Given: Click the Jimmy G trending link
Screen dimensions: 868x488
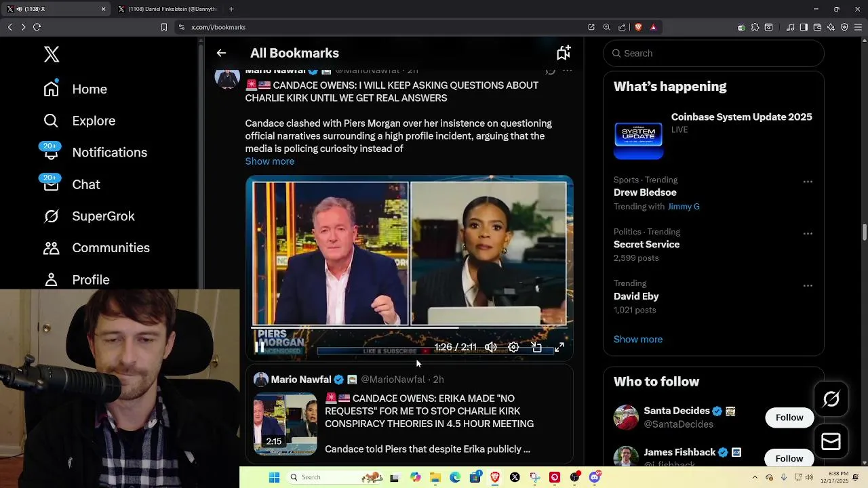Looking at the screenshot, I should click(684, 207).
